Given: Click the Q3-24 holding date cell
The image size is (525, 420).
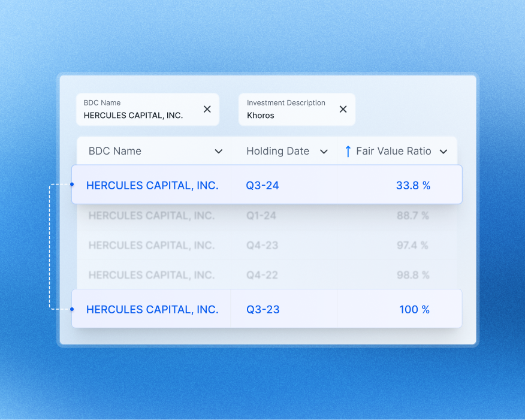Looking at the screenshot, I should coord(262,185).
